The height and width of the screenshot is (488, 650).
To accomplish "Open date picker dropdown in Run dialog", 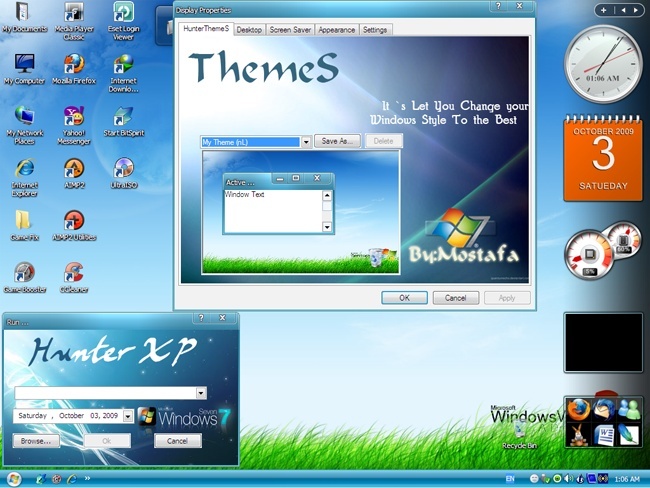I will coord(128,416).
